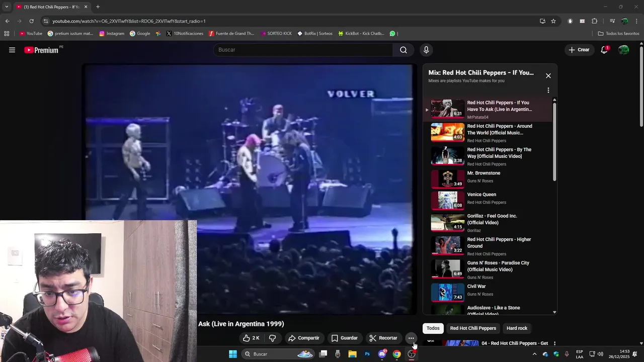Open the YouTube bookmark

31,34
